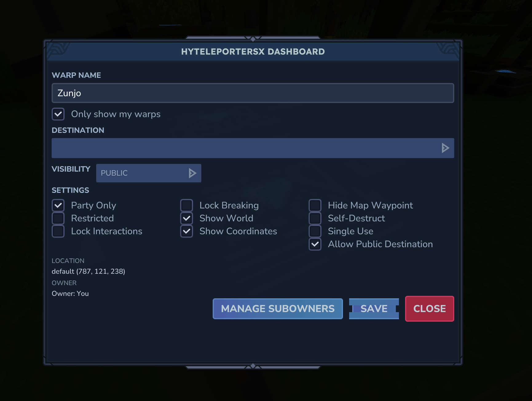
Task: Click the Warp Name text field
Action: (252, 93)
